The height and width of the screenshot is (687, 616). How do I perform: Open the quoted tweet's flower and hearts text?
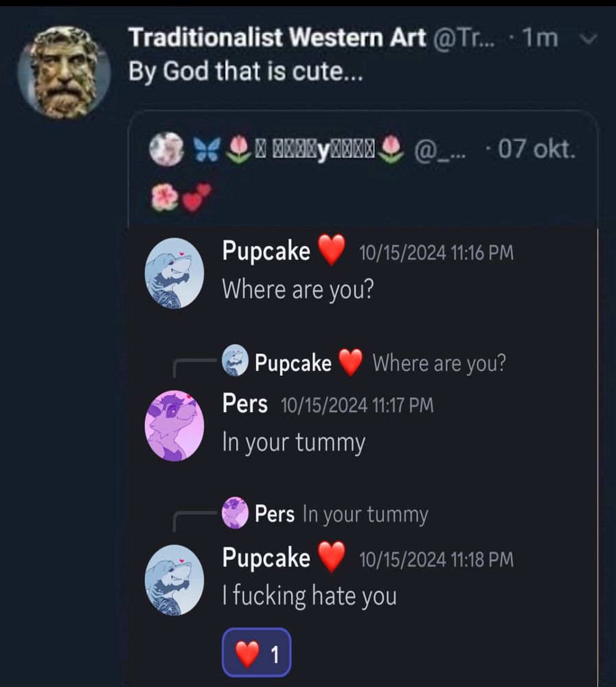click(x=181, y=196)
